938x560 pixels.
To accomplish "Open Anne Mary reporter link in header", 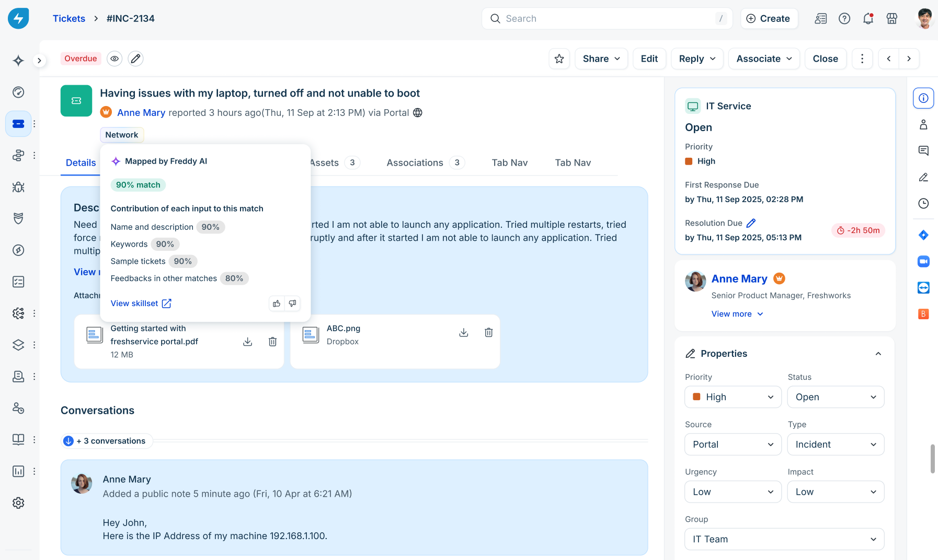I will coord(141,113).
